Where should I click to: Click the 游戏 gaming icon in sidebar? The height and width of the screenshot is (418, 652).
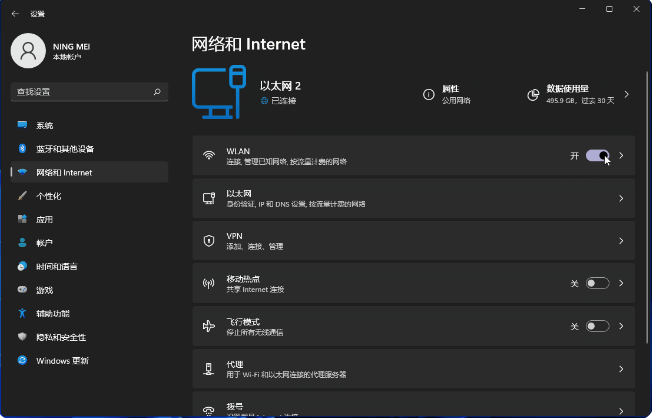pos(22,290)
